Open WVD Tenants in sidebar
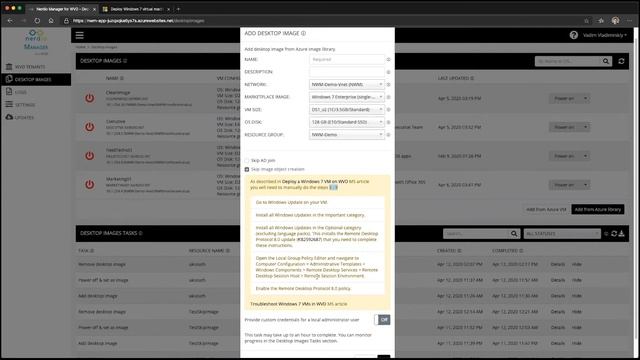Screen dimensions: 640x360 pos(30,67)
